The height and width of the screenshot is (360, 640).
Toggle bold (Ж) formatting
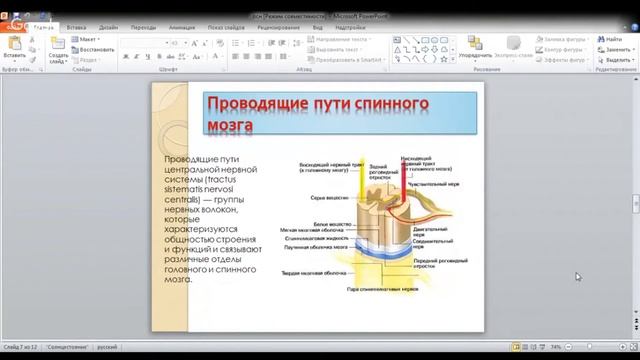pos(126,56)
